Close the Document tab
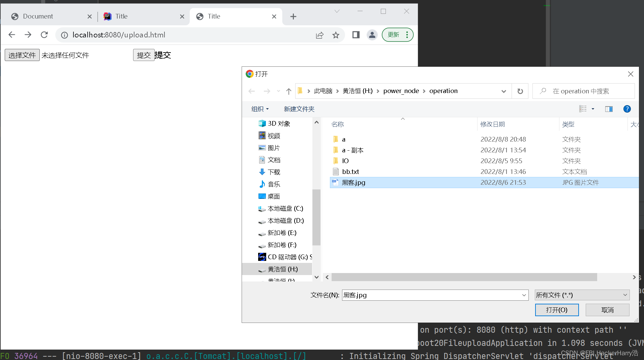The width and height of the screenshot is (644, 360). 90,17
